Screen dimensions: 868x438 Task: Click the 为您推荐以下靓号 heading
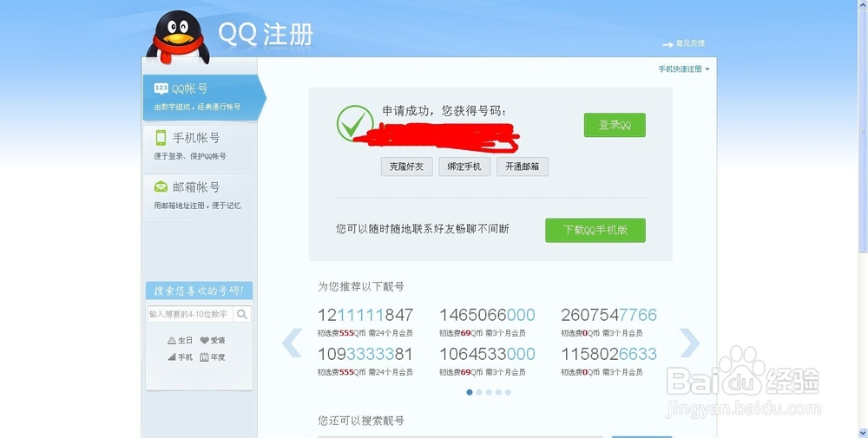[x=361, y=286]
